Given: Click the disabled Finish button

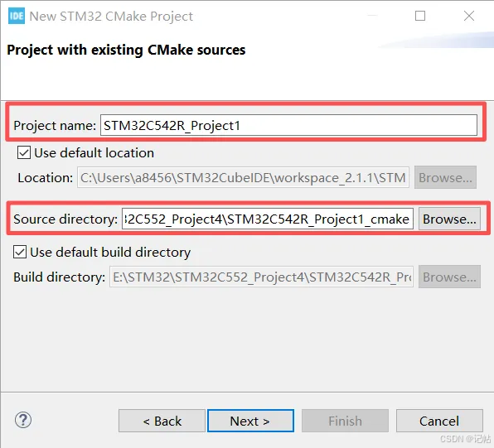Looking at the screenshot, I should [345, 421].
